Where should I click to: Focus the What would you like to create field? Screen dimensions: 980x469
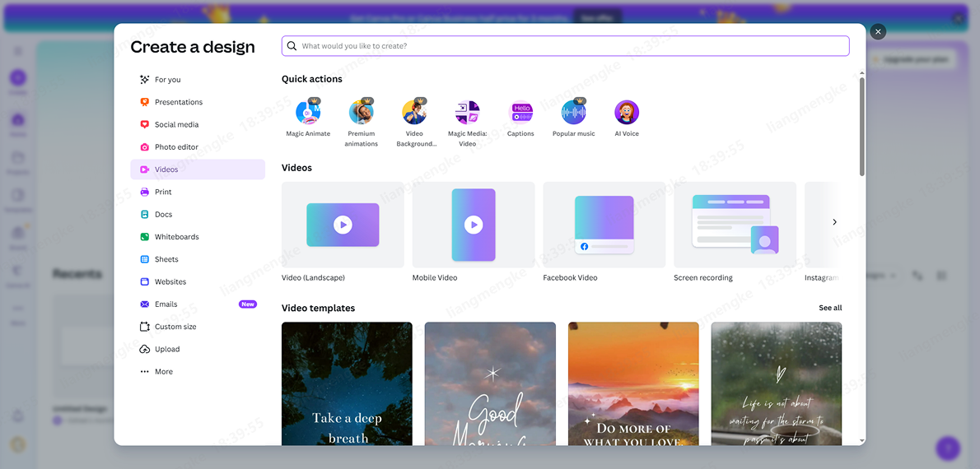point(566,45)
